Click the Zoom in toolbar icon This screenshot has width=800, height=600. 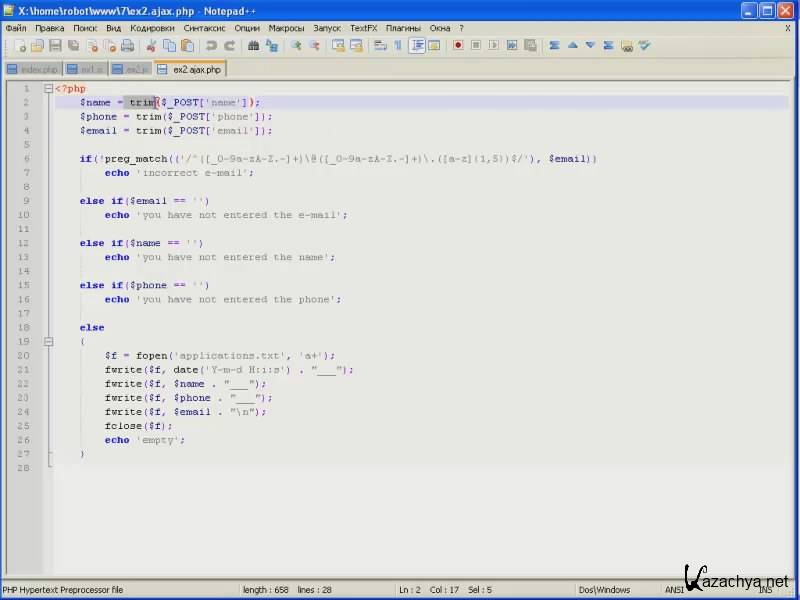[296, 45]
